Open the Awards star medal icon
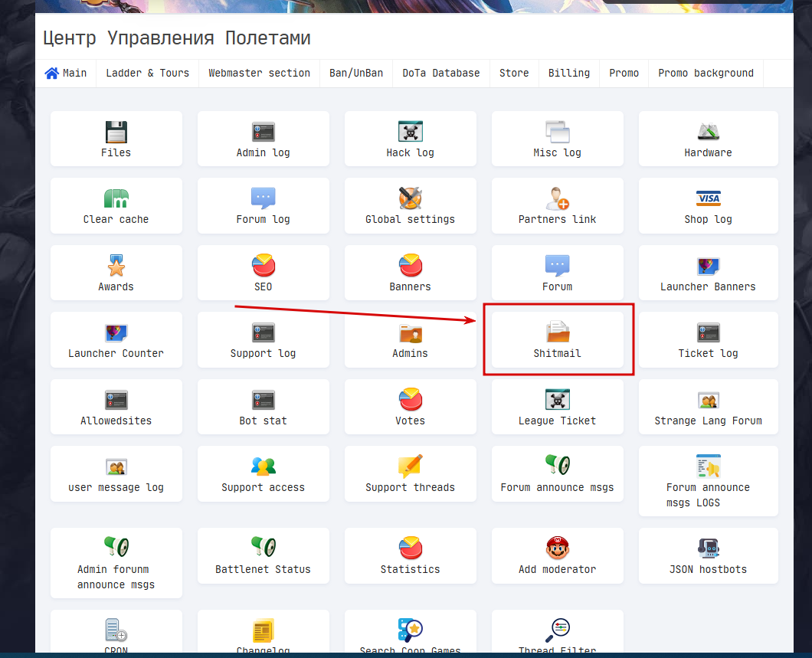 116,266
